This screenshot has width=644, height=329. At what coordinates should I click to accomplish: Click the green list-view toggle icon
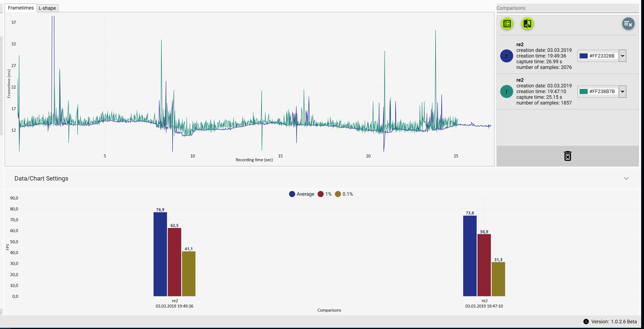(507, 24)
